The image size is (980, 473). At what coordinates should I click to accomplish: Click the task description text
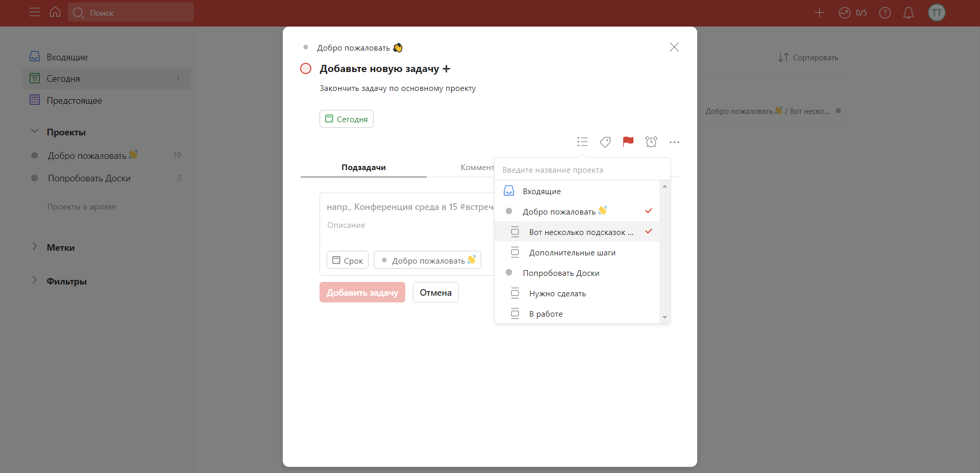click(x=398, y=88)
